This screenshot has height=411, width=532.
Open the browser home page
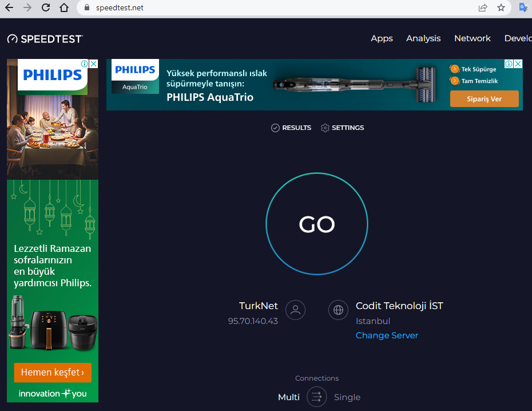[x=64, y=7]
